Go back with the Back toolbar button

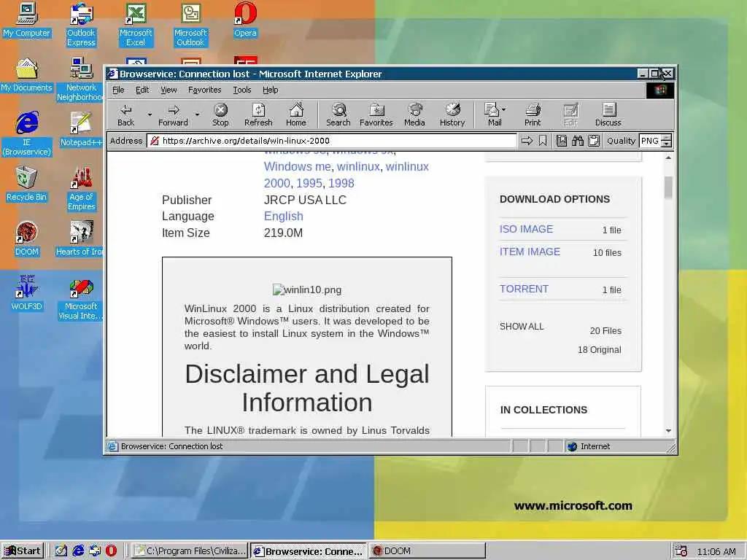pos(125,115)
